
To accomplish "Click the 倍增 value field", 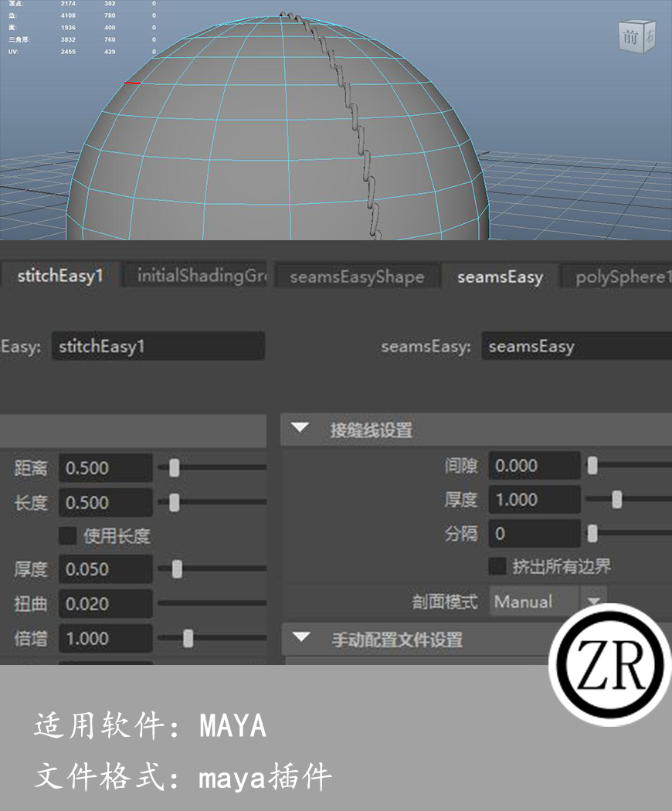I will tap(104, 638).
